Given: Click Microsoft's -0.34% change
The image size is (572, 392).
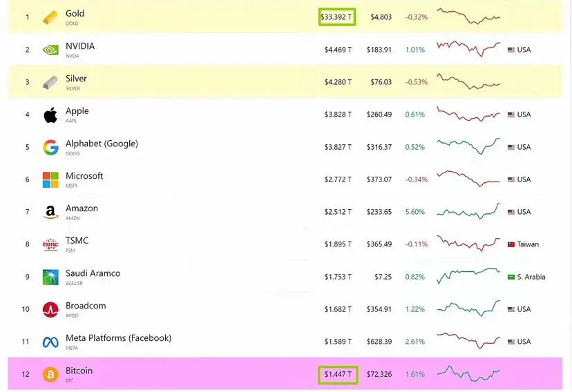Looking at the screenshot, I should (x=417, y=179).
